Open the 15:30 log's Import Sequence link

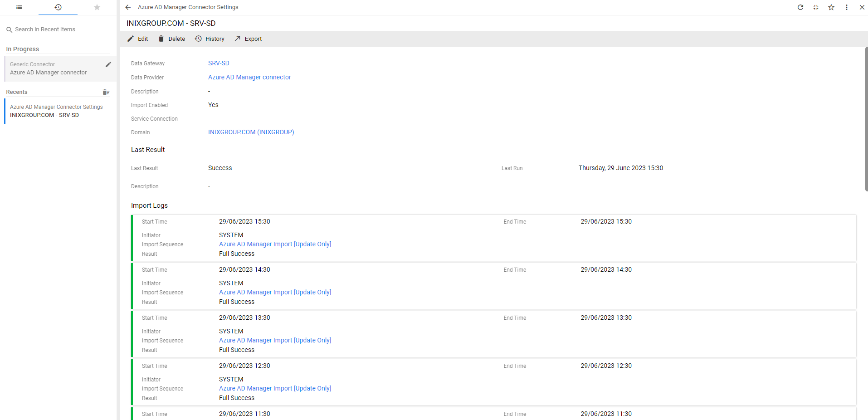pos(275,244)
